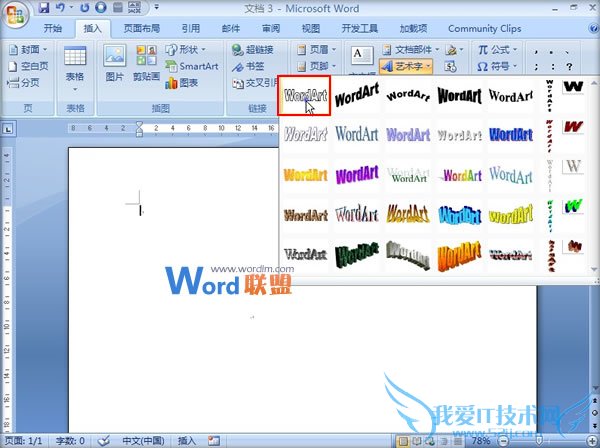
Task: Toggle insert mode (插入) in status bar
Action: pos(186,441)
